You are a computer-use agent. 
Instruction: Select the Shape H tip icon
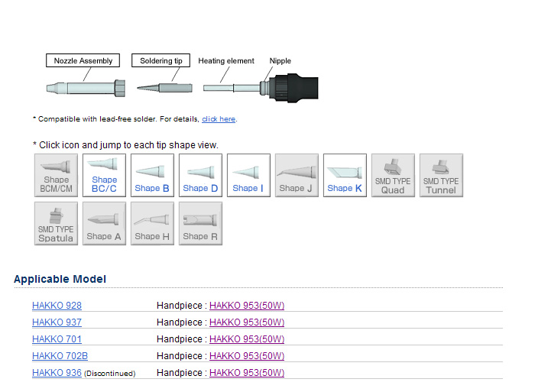[x=152, y=224]
